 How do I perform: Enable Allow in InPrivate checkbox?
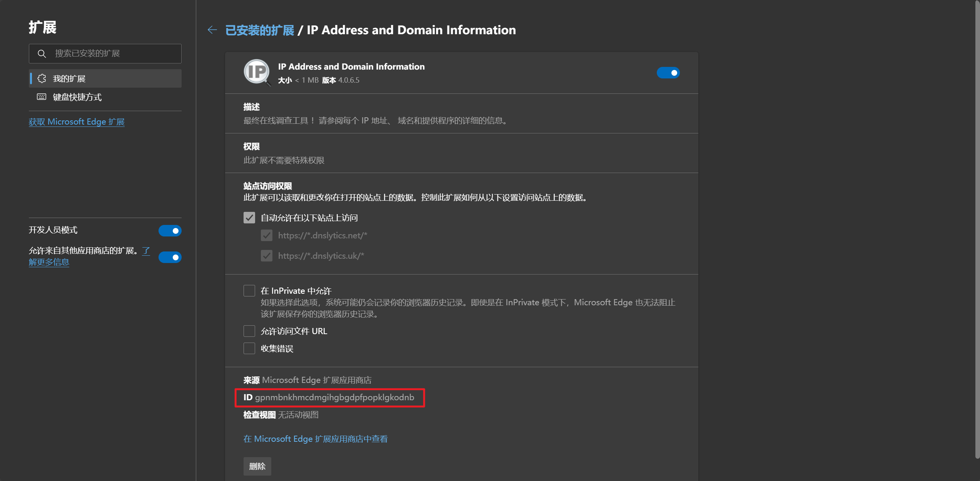pos(249,291)
